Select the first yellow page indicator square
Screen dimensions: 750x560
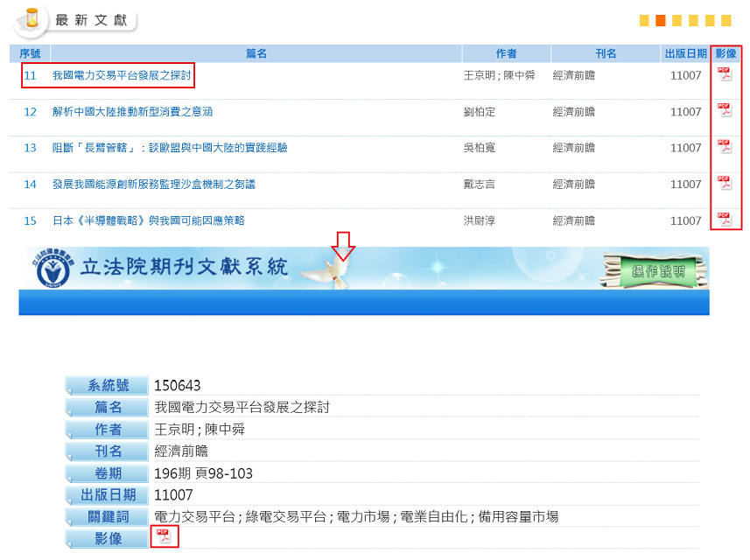click(644, 20)
